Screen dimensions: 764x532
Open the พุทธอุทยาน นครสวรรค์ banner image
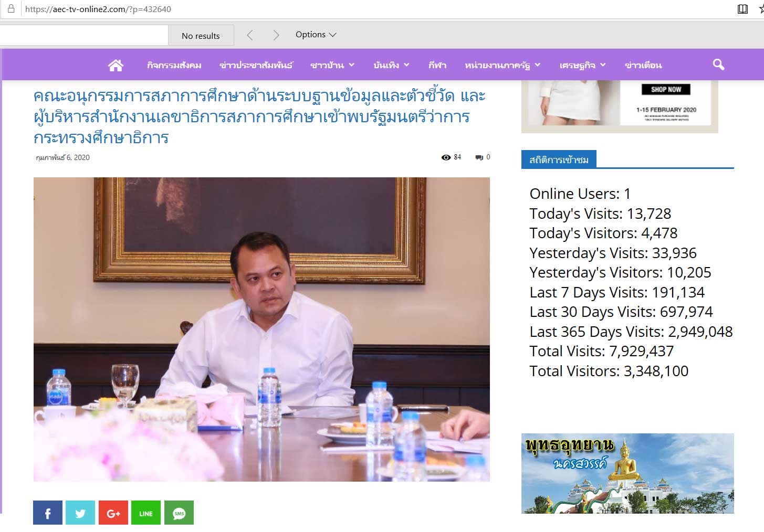627,473
